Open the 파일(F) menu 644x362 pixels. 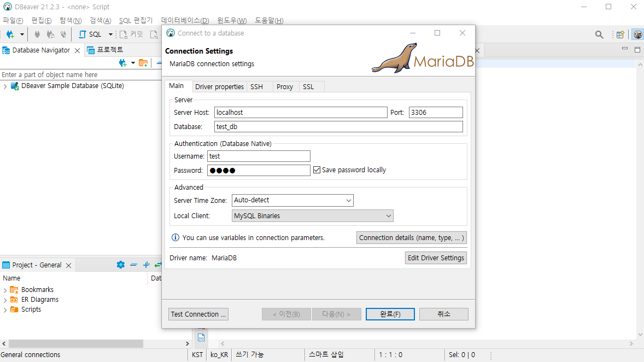point(13,20)
